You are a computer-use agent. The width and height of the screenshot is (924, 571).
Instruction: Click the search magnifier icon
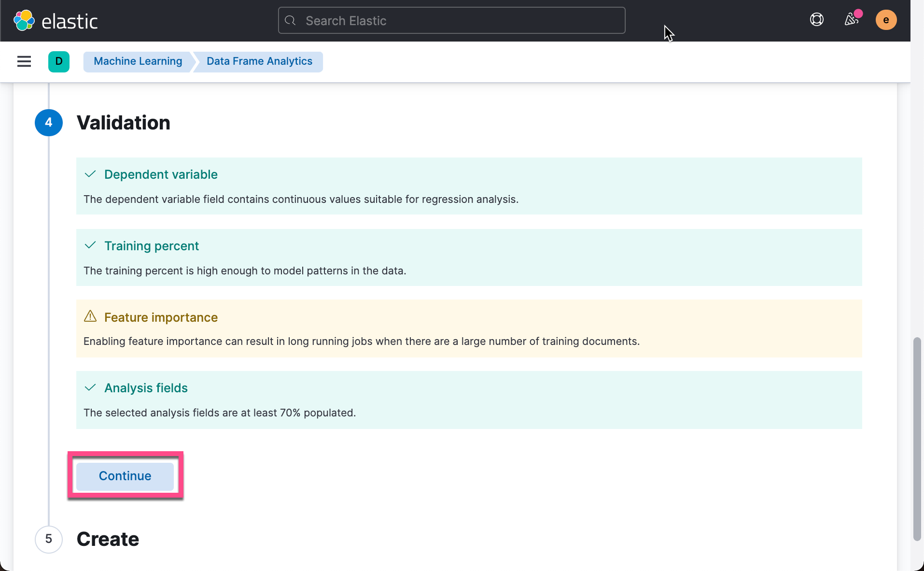(291, 20)
